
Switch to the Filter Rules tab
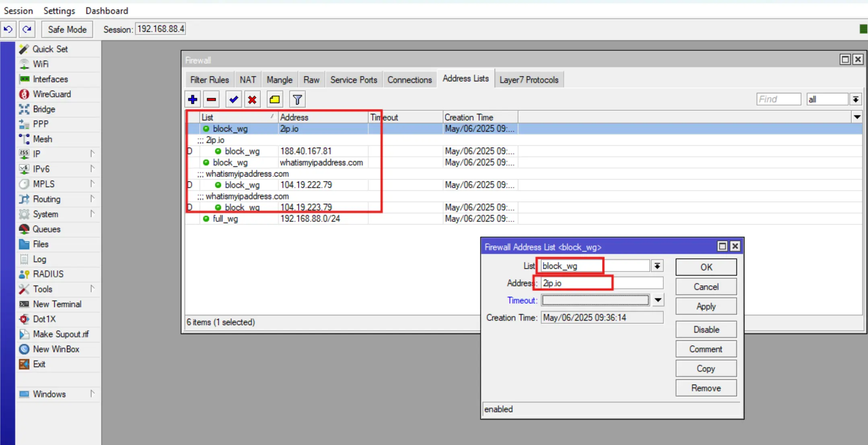pyautogui.click(x=209, y=80)
